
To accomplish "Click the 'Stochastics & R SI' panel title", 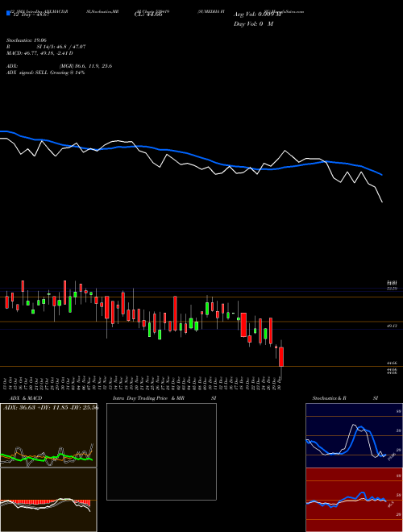I will pos(345,398).
